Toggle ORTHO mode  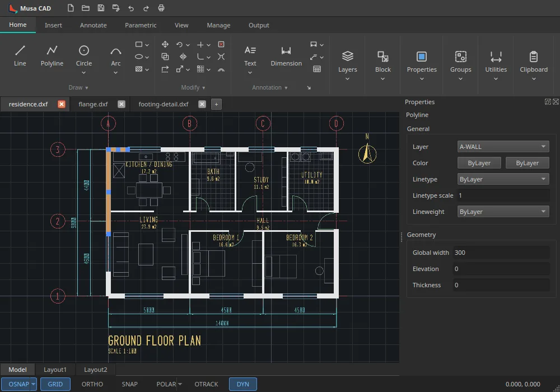click(92, 384)
